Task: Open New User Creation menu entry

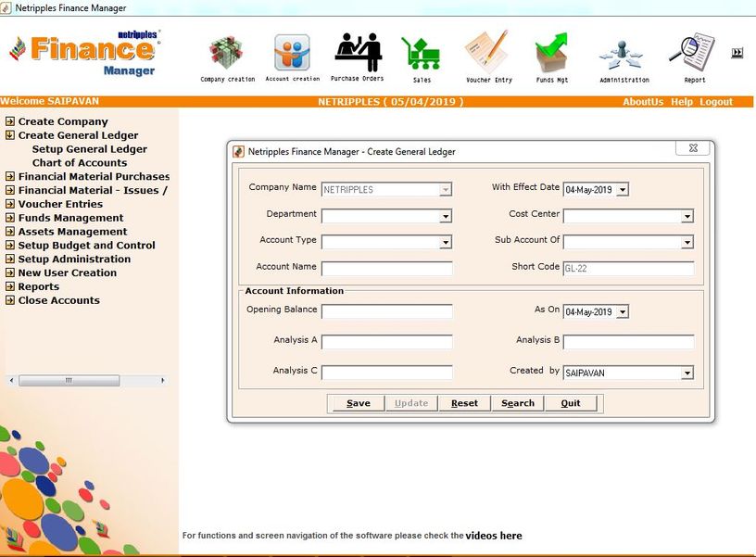Action: click(x=68, y=273)
